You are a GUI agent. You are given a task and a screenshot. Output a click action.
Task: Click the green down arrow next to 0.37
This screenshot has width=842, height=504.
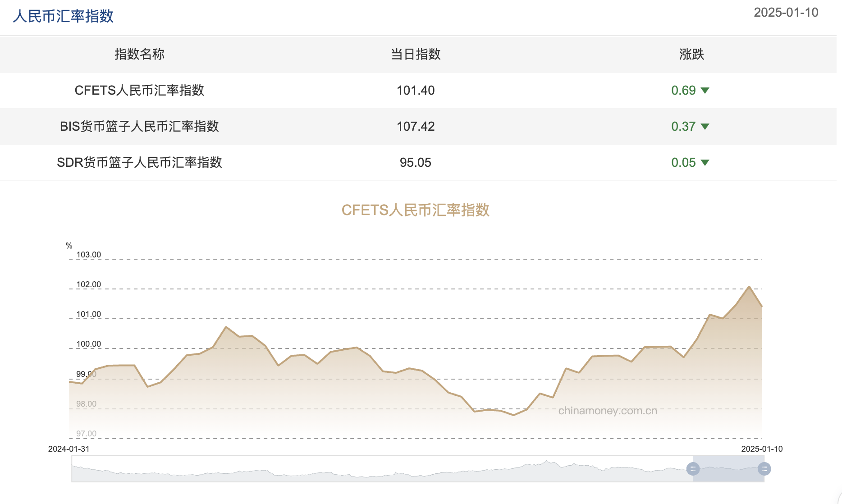705,127
